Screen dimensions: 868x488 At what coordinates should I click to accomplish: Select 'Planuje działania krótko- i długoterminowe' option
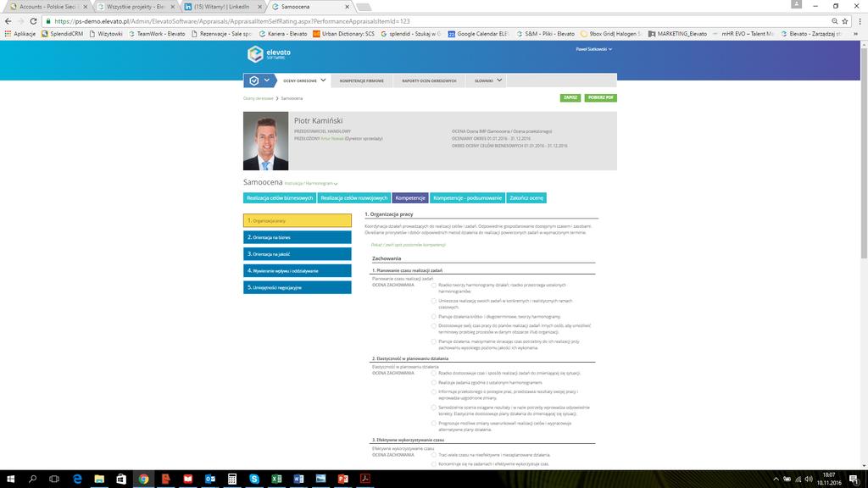click(434, 317)
